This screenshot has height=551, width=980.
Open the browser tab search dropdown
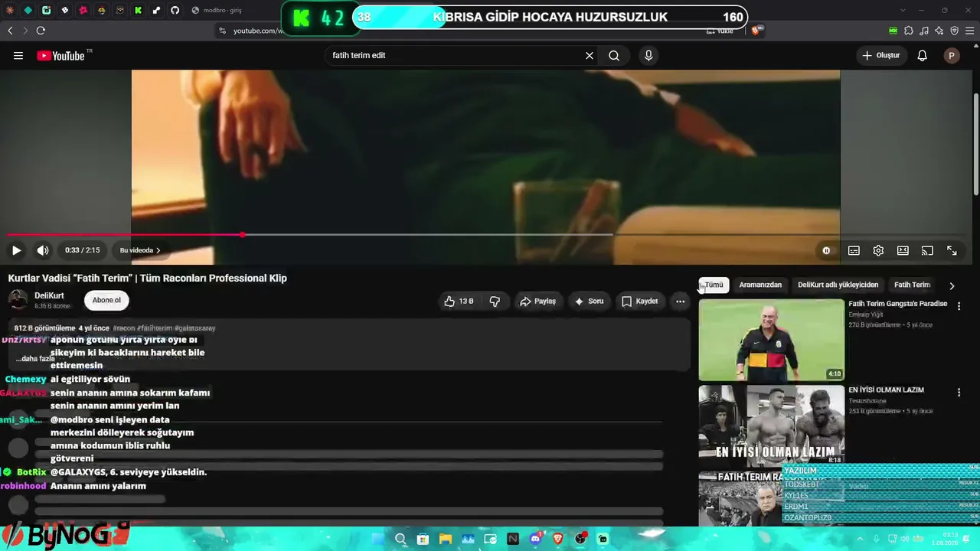tap(903, 10)
